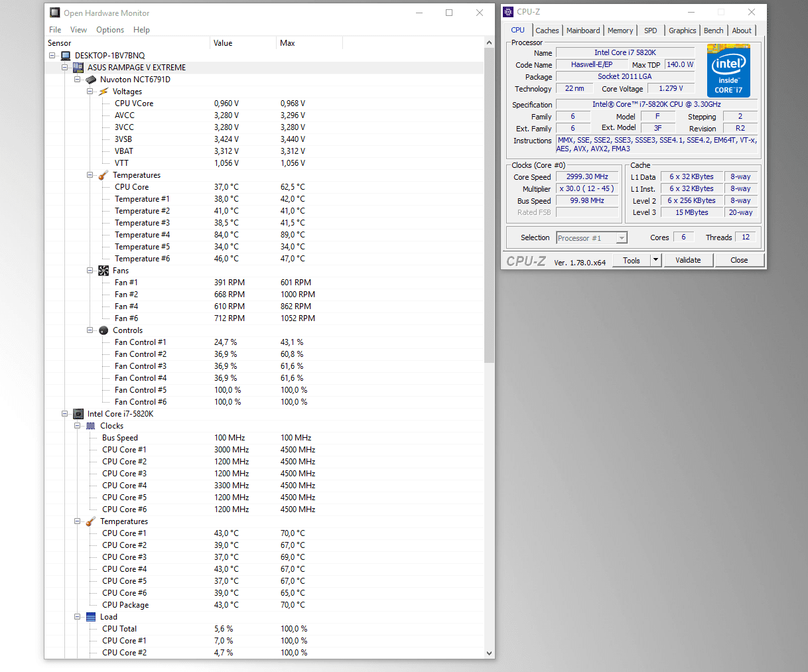This screenshot has height=672, width=808.
Task: Open the Help menu
Action: 141,30
